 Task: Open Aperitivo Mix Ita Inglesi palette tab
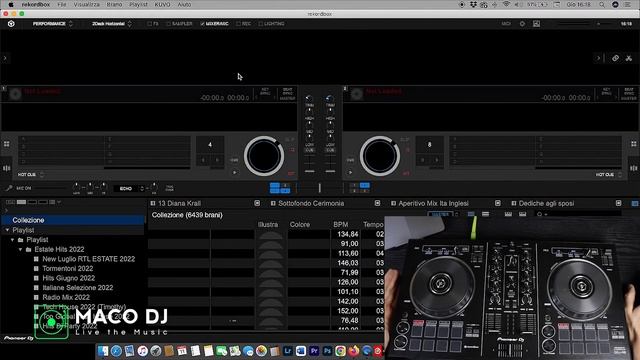point(433,203)
